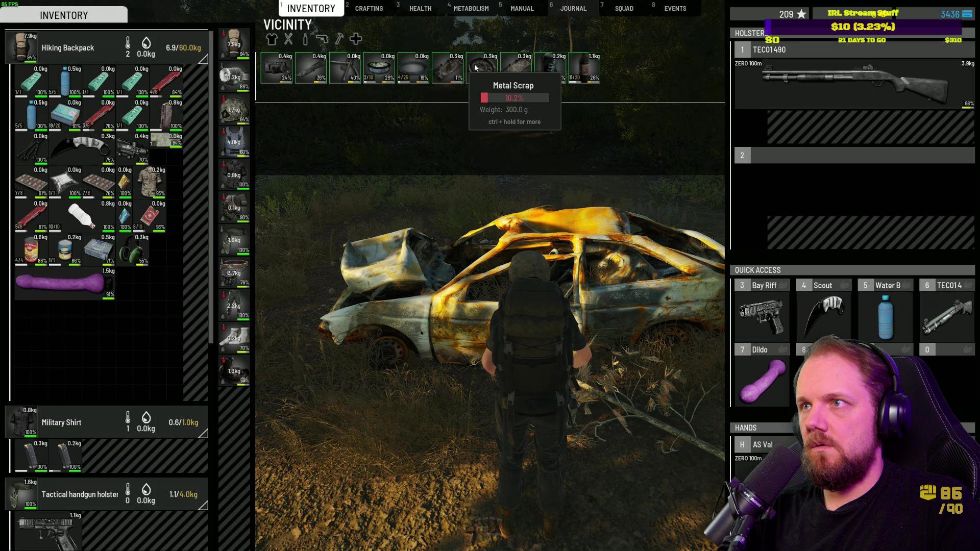This screenshot has height=551, width=980.
Task: Select the 0.4kg 39% knife in Vicinity
Action: (311, 67)
